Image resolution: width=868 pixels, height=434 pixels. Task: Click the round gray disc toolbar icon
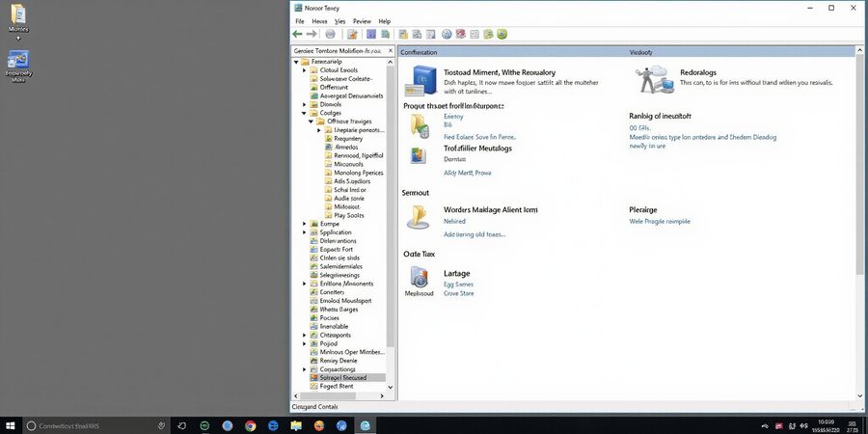[331, 35]
